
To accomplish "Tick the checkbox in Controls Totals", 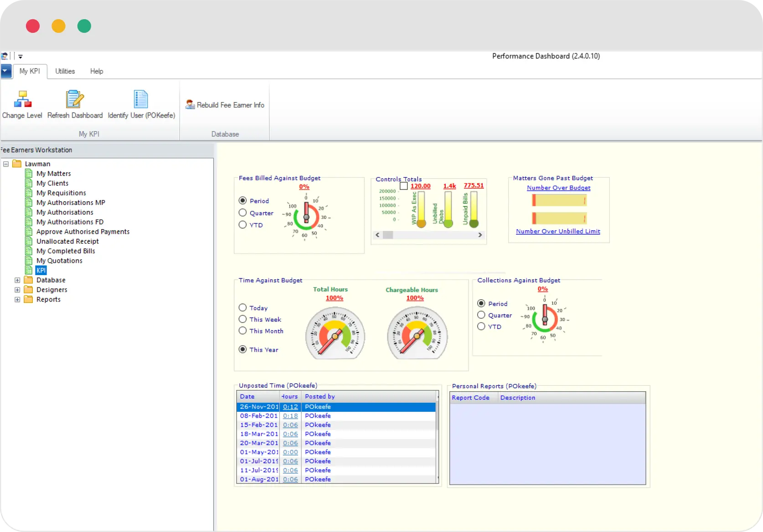I will 403,186.
